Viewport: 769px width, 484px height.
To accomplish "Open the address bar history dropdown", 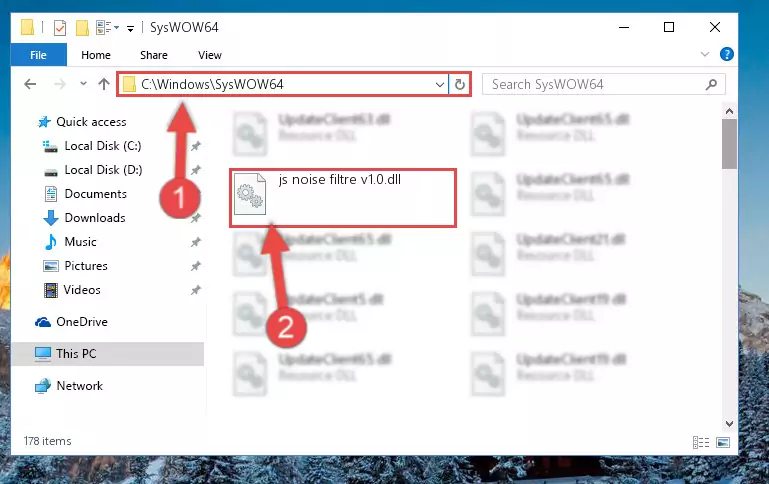I will pyautogui.click(x=439, y=85).
